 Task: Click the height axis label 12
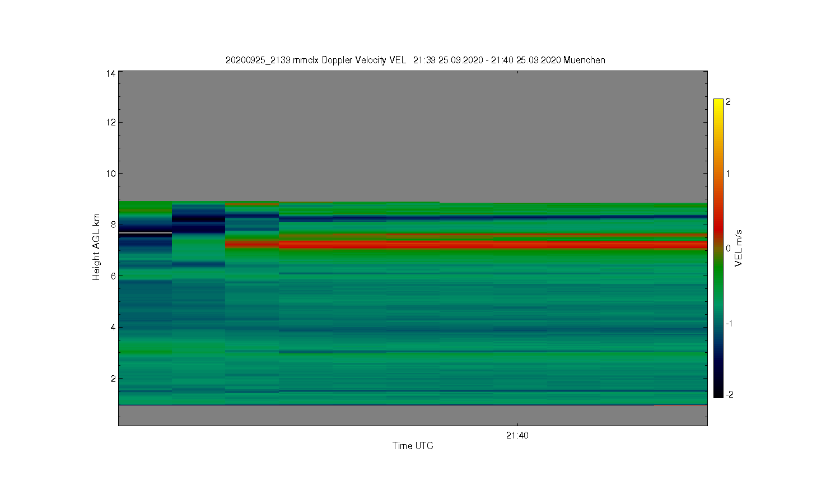(x=111, y=122)
